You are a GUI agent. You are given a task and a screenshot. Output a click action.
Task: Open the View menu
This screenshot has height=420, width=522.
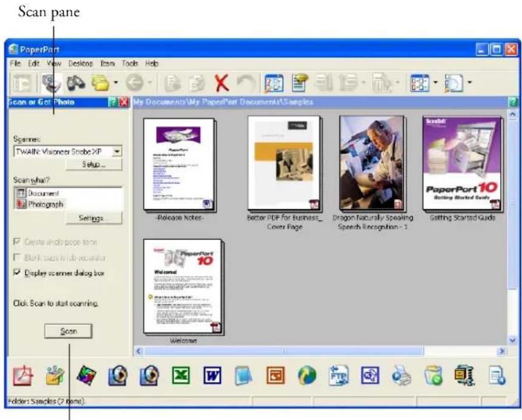pos(53,63)
